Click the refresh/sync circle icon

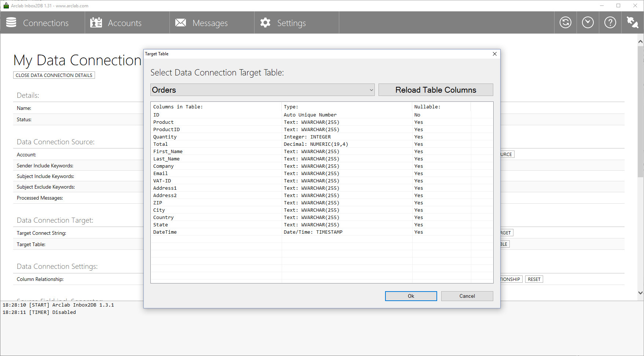566,23
